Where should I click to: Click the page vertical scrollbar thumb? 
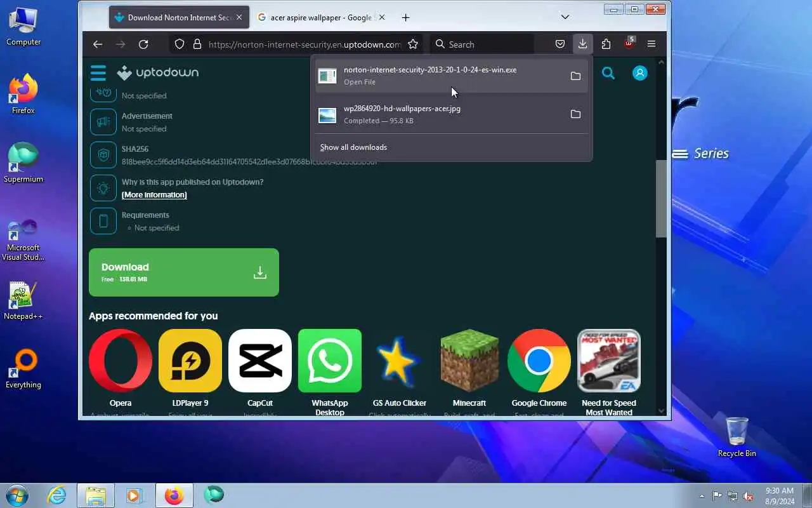tap(661, 198)
